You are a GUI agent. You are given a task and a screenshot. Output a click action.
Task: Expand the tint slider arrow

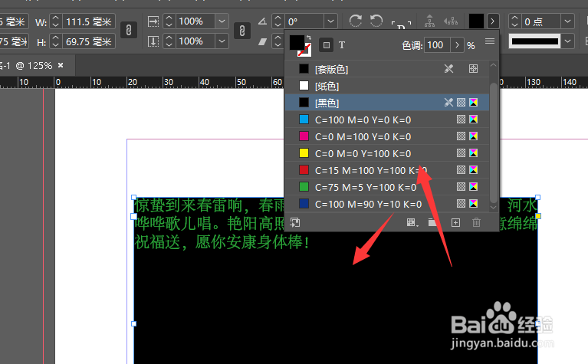(x=457, y=45)
